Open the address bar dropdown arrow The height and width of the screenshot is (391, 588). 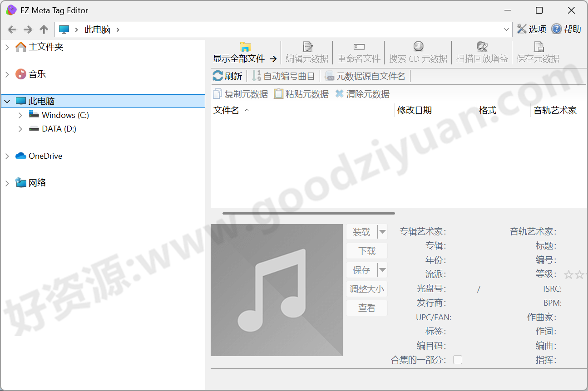[507, 29]
